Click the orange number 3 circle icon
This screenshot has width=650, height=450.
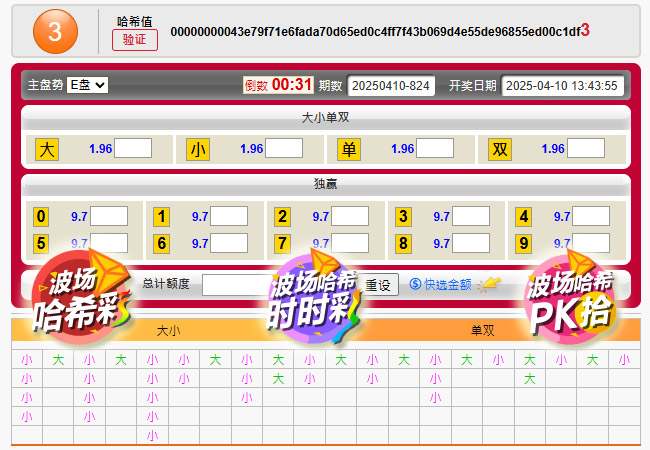click(55, 31)
